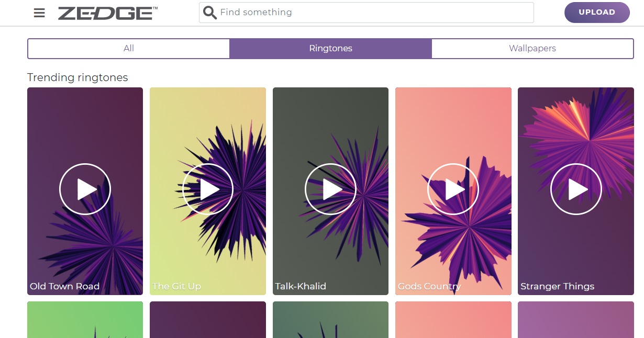The width and height of the screenshot is (644, 338).
Task: Open the Talk-Khalid title link
Action: click(301, 286)
